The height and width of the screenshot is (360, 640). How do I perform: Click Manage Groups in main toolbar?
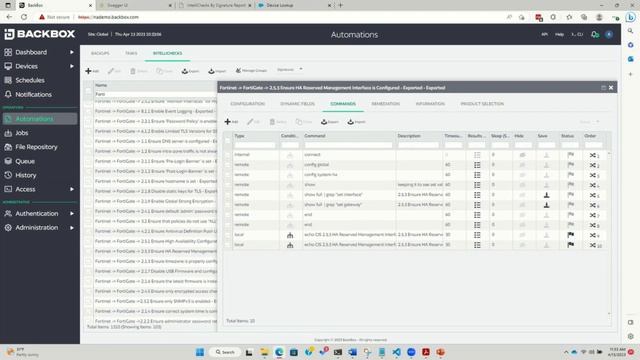251,71
